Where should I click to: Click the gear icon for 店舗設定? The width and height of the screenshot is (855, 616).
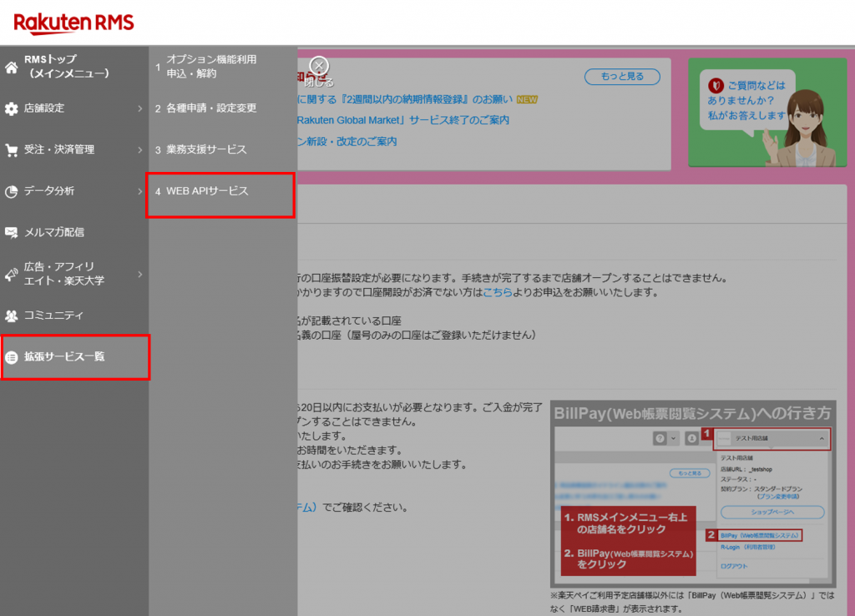click(x=11, y=109)
